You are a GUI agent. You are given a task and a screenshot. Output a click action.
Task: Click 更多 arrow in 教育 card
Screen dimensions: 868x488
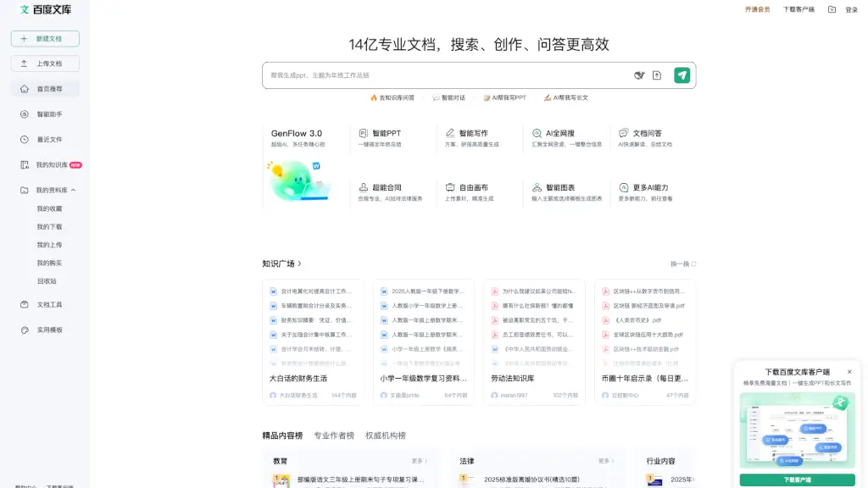pos(420,461)
